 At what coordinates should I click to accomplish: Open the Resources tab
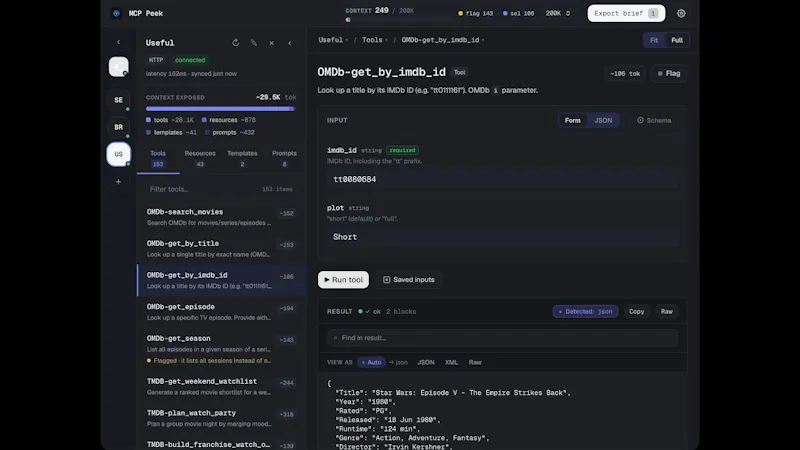(x=200, y=159)
